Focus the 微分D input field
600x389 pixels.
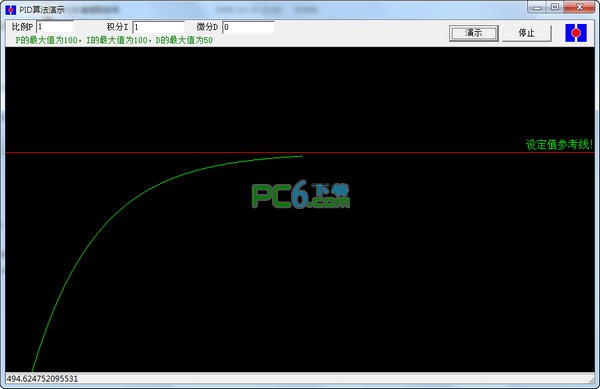click(248, 27)
